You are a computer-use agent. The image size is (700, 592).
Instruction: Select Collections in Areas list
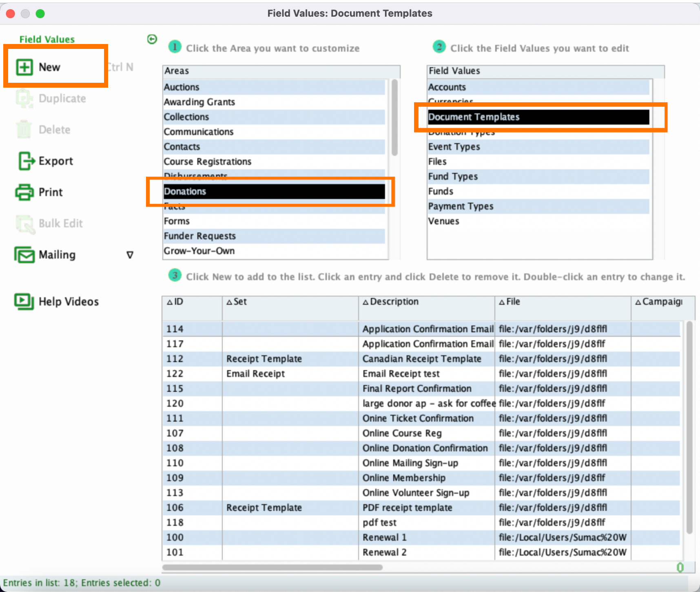pyautogui.click(x=274, y=117)
